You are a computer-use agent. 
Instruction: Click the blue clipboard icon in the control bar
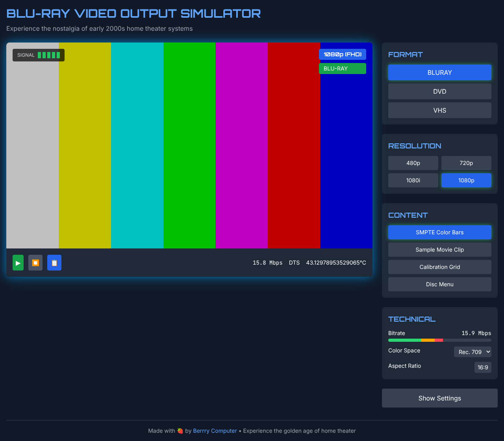coord(54,263)
